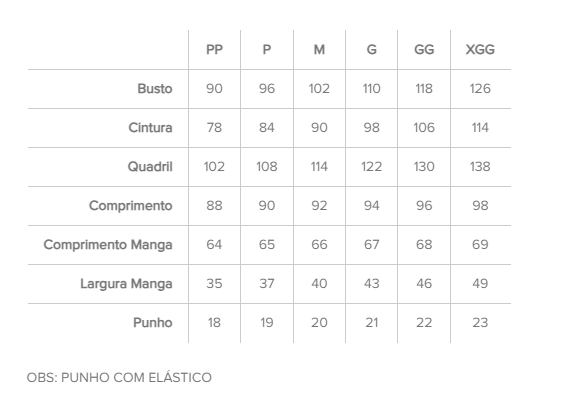Select the Comprimento Manga row label
Viewport: 567px width, 397px height.
(x=108, y=245)
